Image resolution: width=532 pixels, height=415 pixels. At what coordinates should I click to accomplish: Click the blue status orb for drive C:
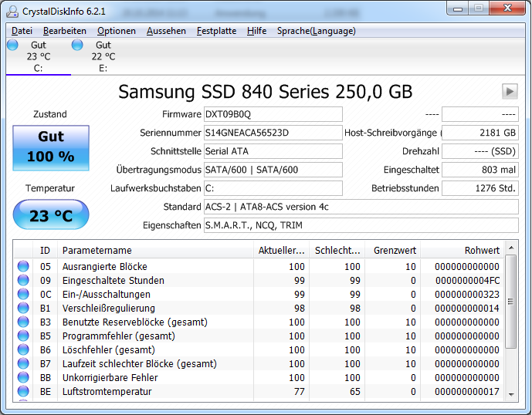(12, 45)
